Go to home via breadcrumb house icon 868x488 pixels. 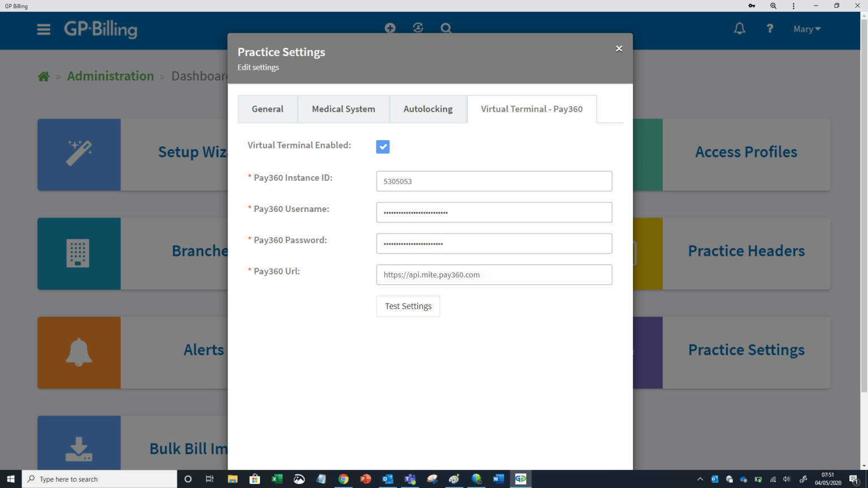[44, 76]
